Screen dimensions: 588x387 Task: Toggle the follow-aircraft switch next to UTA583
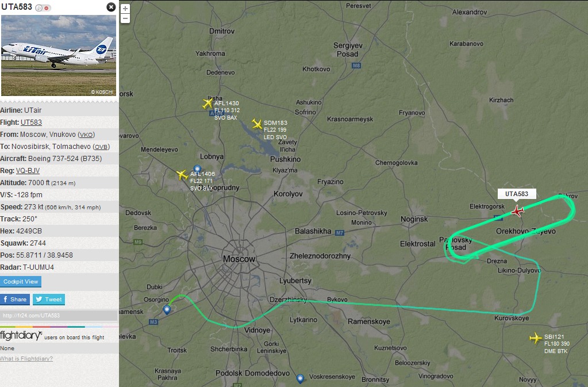pyautogui.click(x=43, y=8)
